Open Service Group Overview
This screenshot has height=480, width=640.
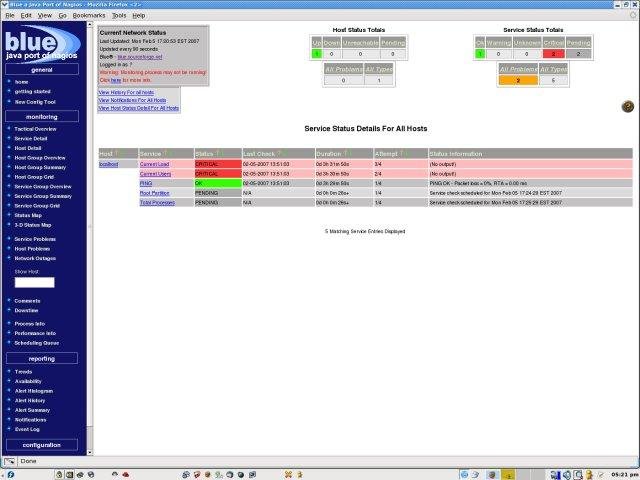point(43,187)
